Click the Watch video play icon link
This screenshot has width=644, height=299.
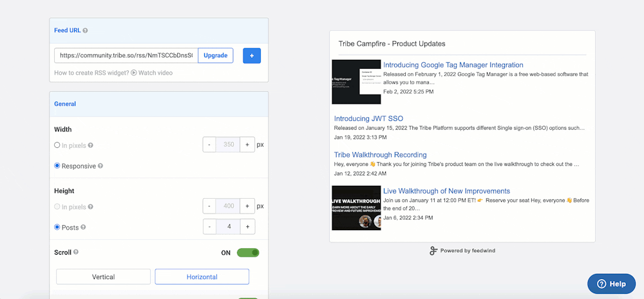pyautogui.click(x=133, y=73)
